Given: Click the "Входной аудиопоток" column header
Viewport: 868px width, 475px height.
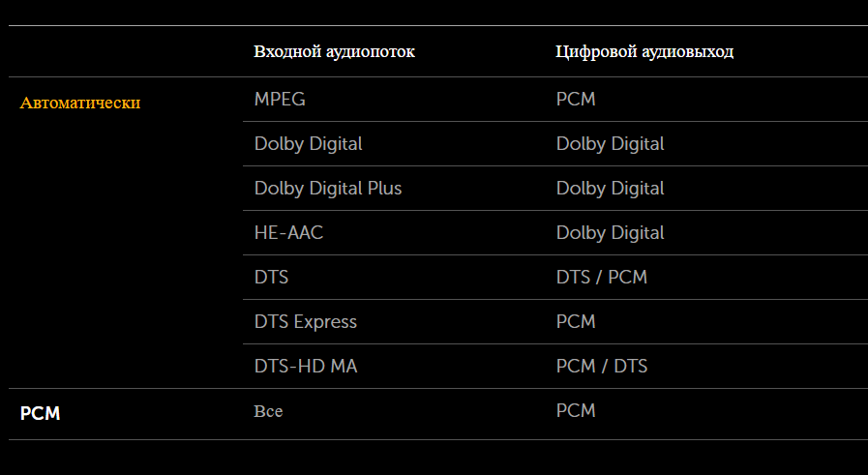Looking at the screenshot, I should click(x=334, y=51).
